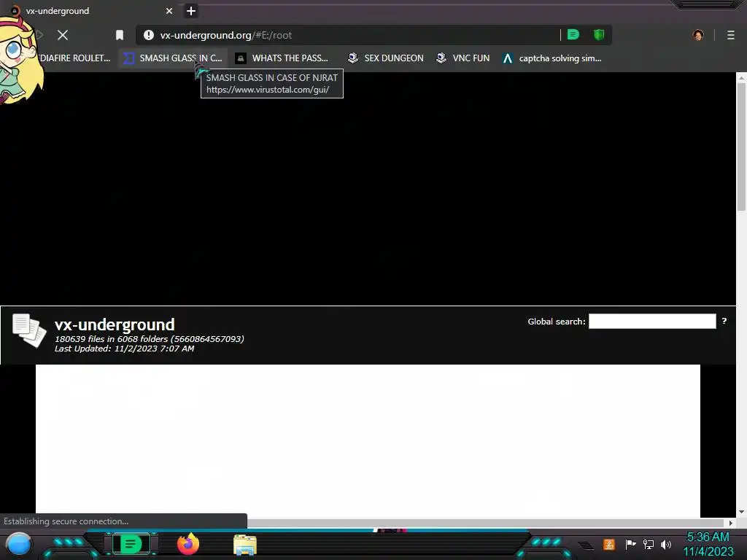The width and height of the screenshot is (747, 560).
Task: Open site security warning icon in address bar
Action: coord(149,35)
